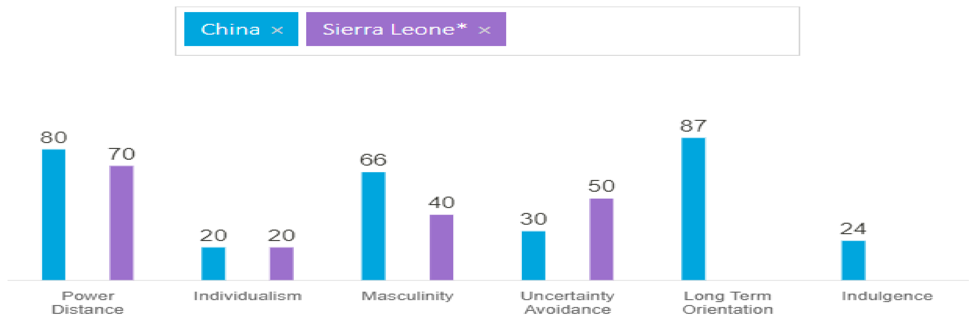Screen dimensions: 980x323
Task: Click the Power Distance axis label
Action: [x=88, y=302]
